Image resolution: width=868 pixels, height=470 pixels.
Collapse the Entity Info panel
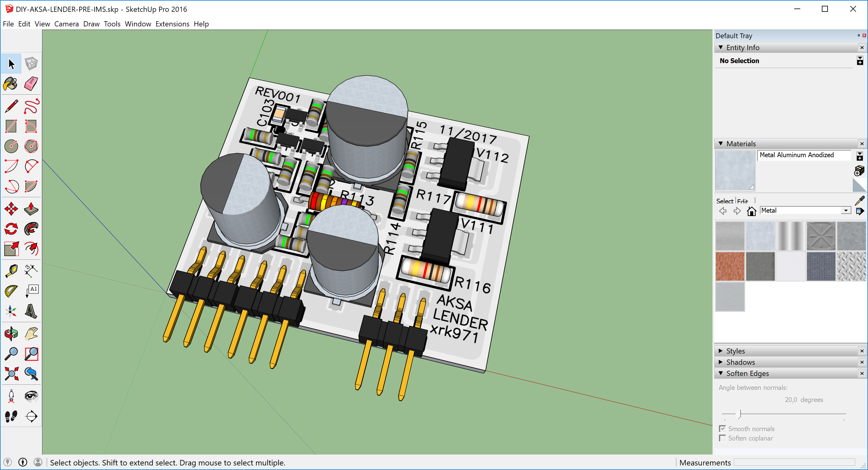[x=720, y=47]
